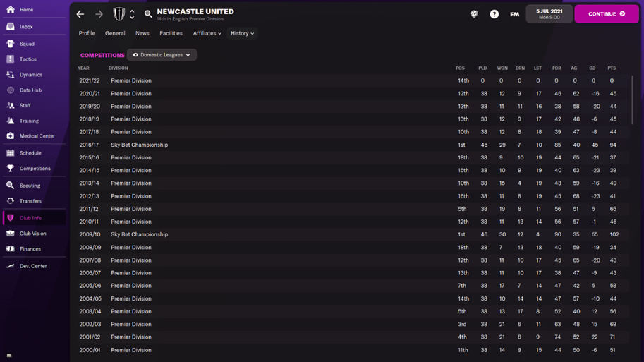Select the Profile tab

(87, 33)
